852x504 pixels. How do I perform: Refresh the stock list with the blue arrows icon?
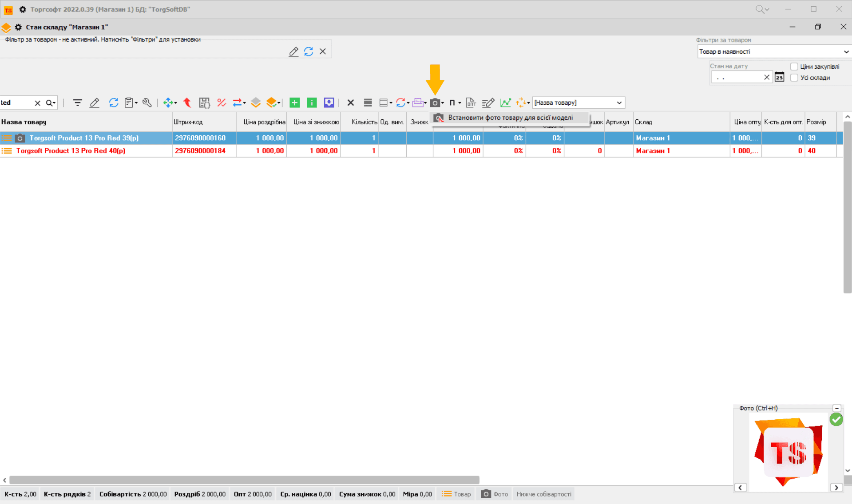tap(113, 102)
